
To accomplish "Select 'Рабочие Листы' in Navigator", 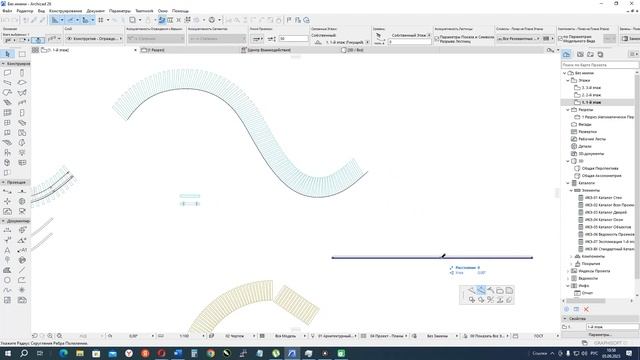I will pyautogui.click(x=592, y=139).
